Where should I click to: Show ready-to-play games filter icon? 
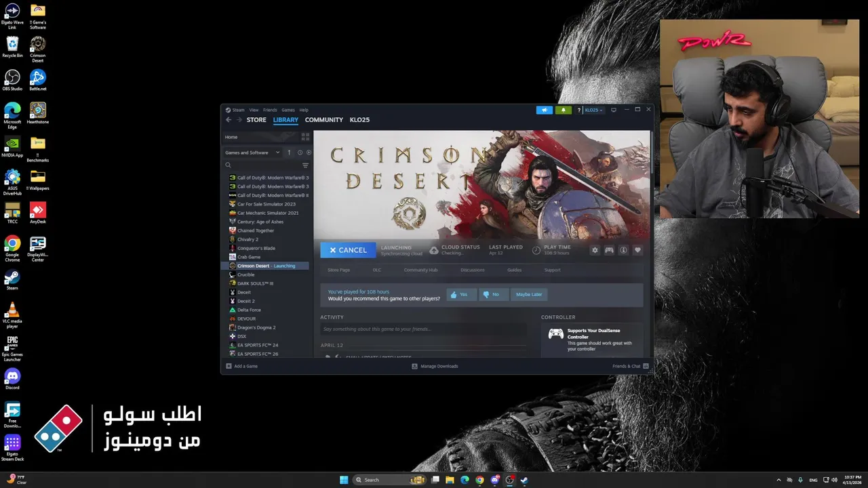(309, 152)
